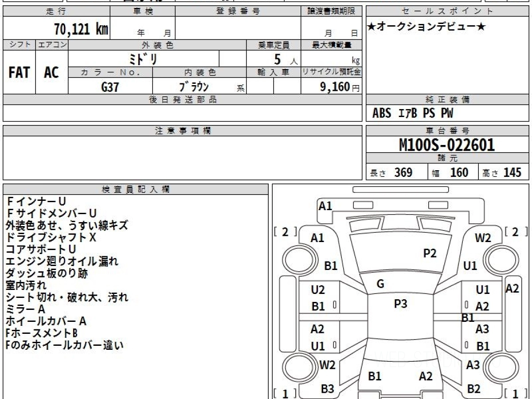Select the note "室内汚れ"

point(26,285)
